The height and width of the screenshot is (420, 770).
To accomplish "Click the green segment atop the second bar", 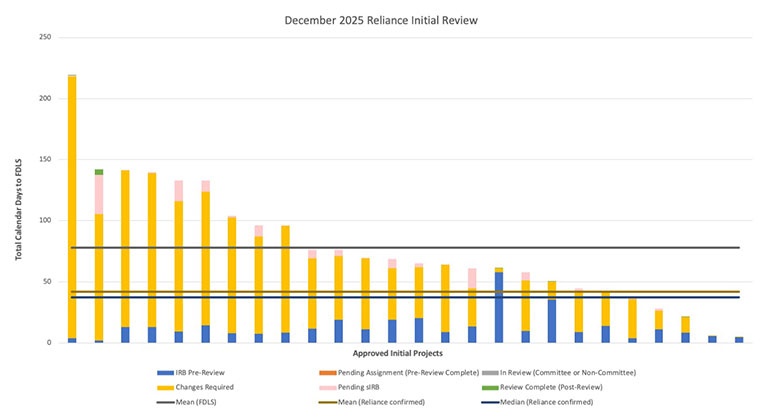I will tap(99, 172).
